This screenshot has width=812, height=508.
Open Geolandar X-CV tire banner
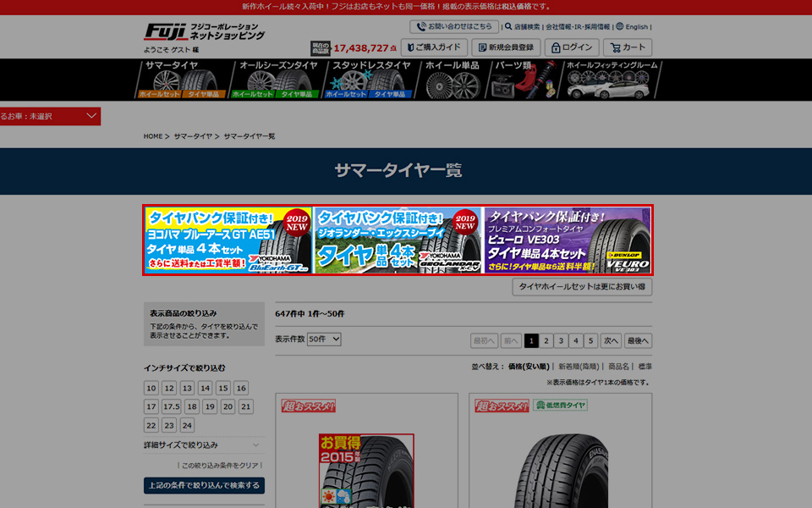click(398, 240)
